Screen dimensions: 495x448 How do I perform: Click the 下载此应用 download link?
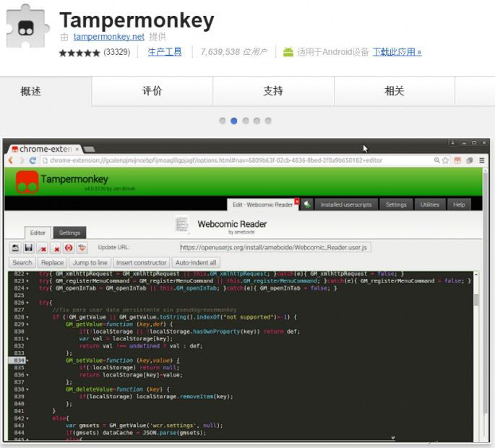tap(397, 52)
